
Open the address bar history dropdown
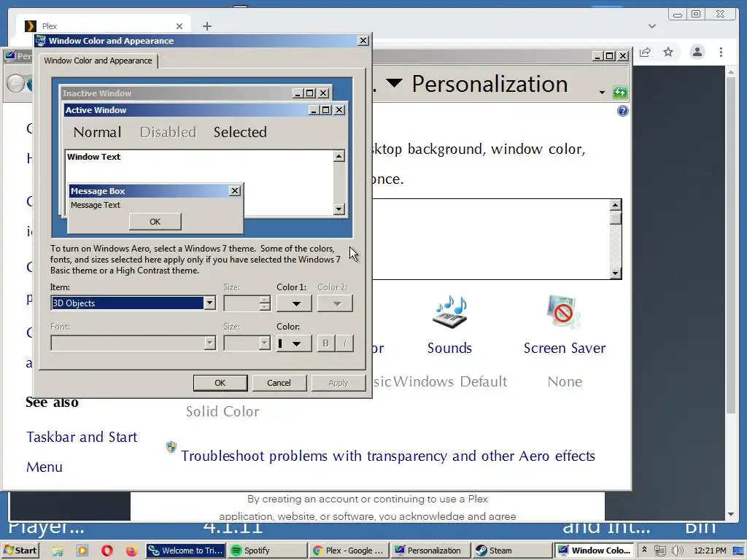tap(602, 93)
